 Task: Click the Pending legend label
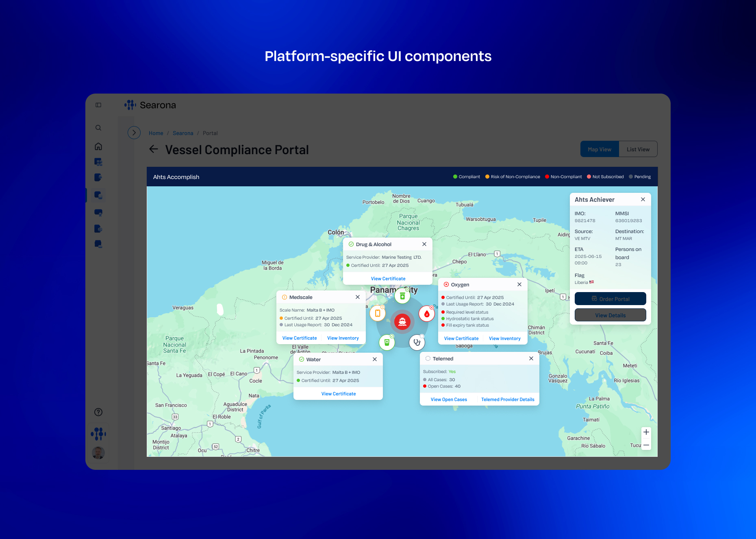click(643, 177)
